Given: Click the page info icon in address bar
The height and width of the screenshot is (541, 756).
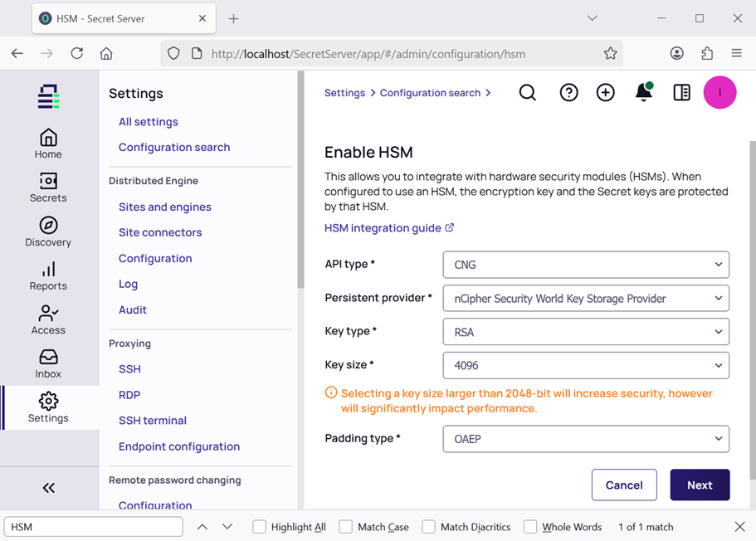Looking at the screenshot, I should tap(197, 54).
